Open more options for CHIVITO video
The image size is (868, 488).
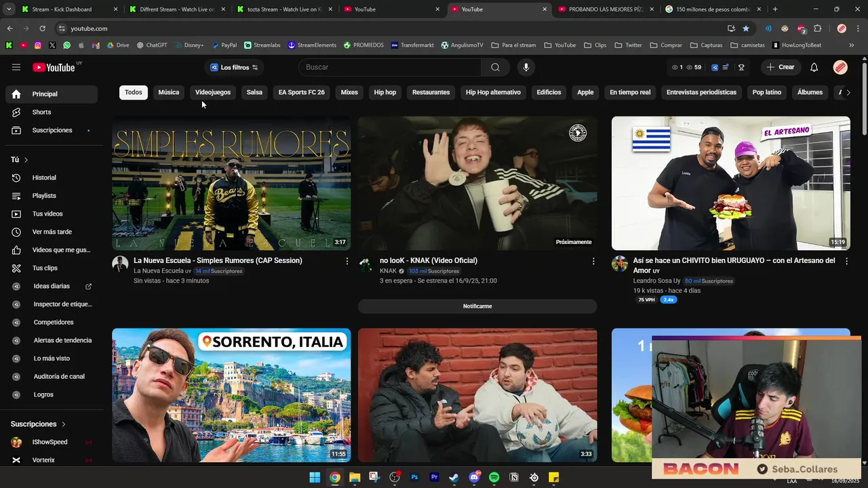(846, 261)
